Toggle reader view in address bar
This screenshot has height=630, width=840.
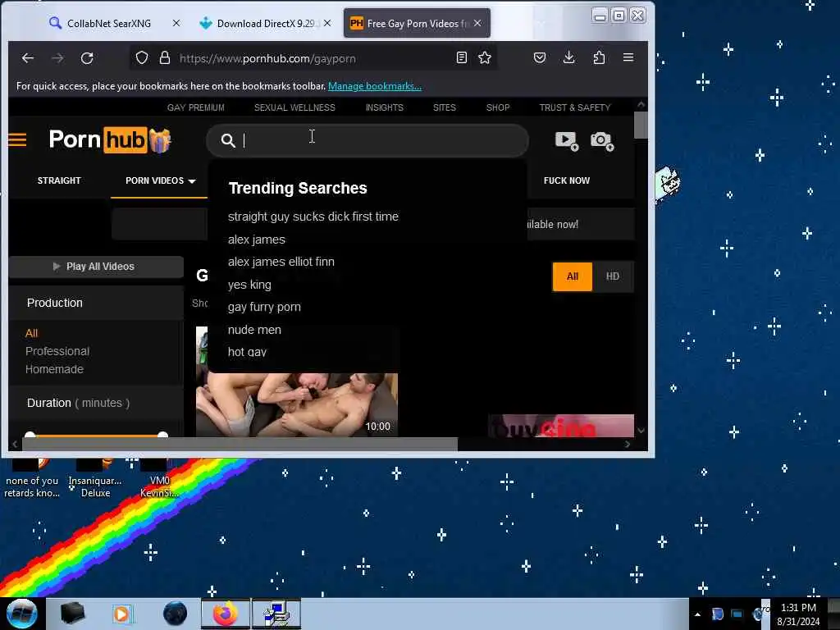coord(461,58)
